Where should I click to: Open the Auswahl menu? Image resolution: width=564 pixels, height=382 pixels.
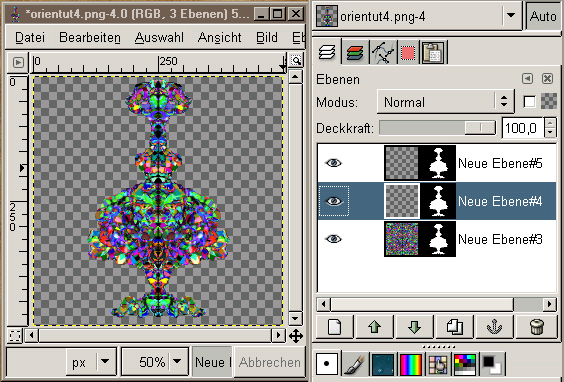pos(159,37)
